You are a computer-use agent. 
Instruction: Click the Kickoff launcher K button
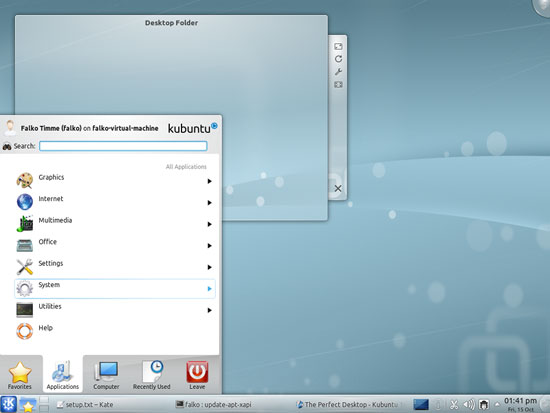(x=8, y=404)
